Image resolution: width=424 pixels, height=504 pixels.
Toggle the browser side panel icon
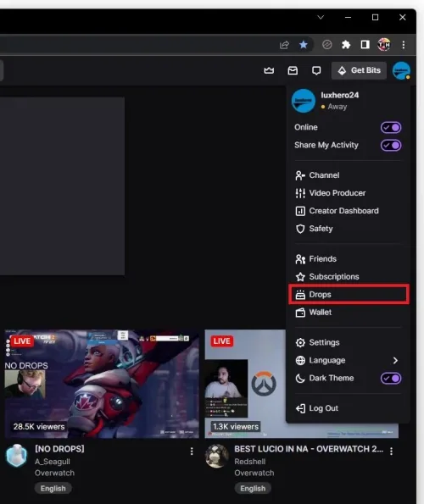(x=365, y=45)
